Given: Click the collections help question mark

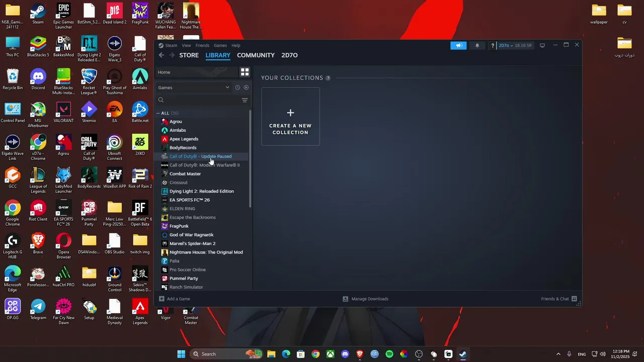Looking at the screenshot, I should 328,78.
